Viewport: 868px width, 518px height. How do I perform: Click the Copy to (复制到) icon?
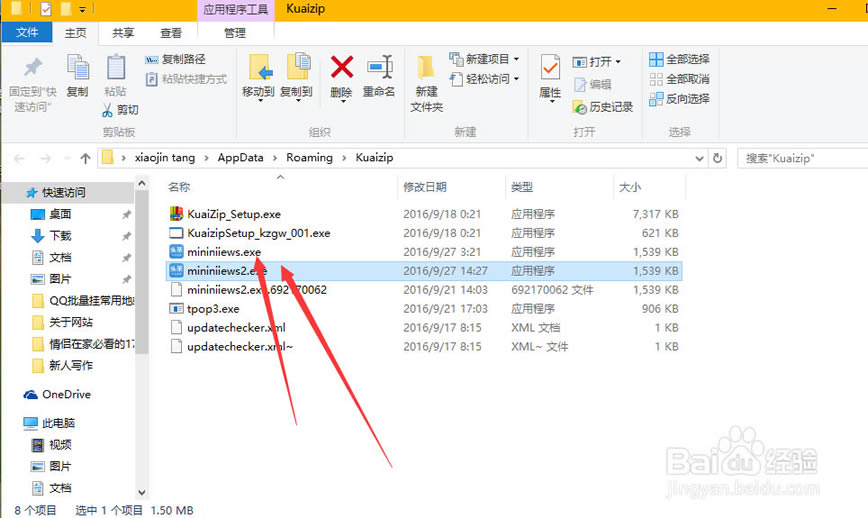[297, 68]
